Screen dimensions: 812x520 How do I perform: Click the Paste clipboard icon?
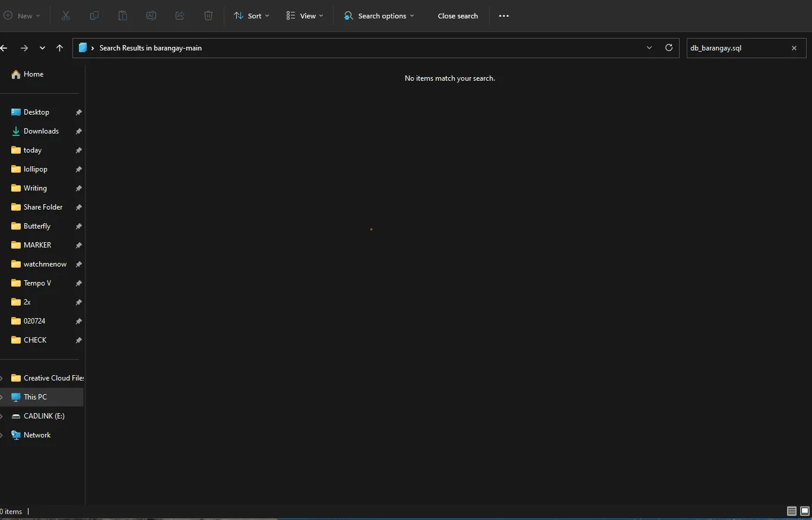[123, 16]
